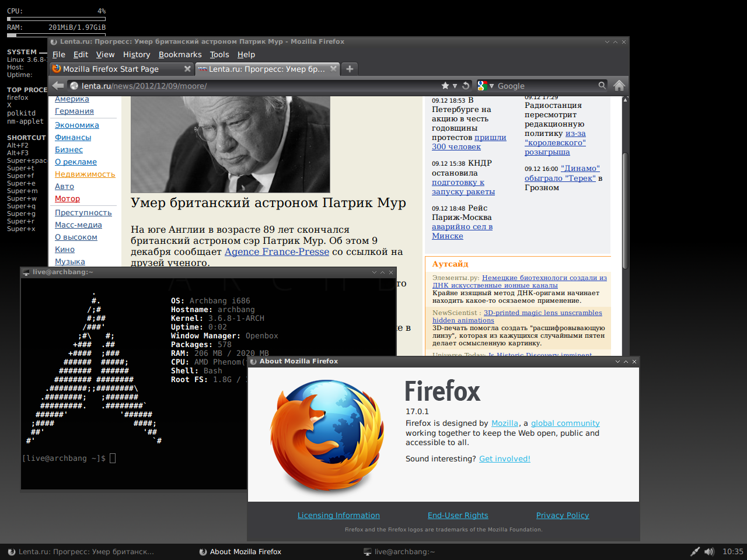
Task: Click the Google search engine icon
Action: [481, 86]
